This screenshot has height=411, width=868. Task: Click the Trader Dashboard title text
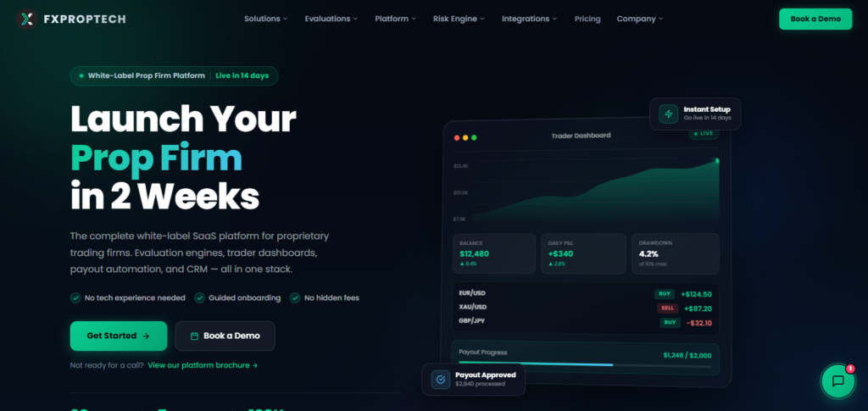pyautogui.click(x=581, y=136)
